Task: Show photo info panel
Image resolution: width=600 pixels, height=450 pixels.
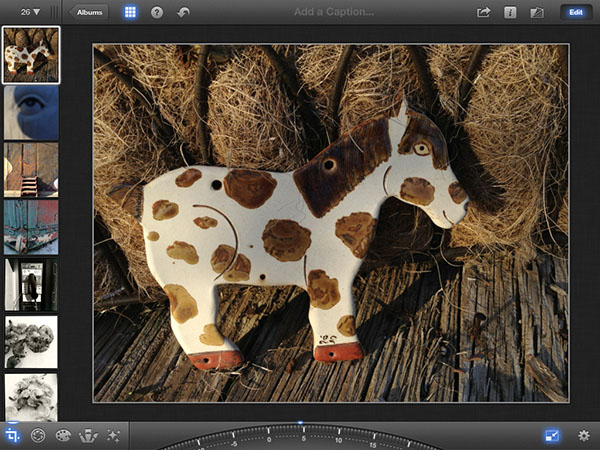Action: pos(510,13)
